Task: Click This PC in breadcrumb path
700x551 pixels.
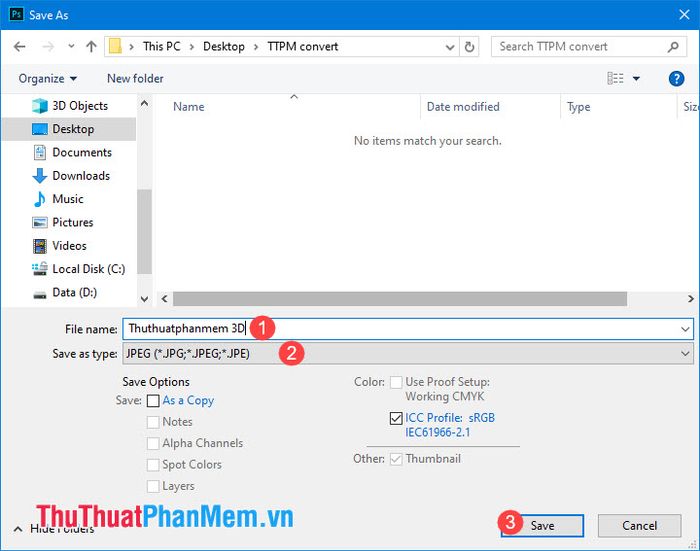Action: point(162,46)
